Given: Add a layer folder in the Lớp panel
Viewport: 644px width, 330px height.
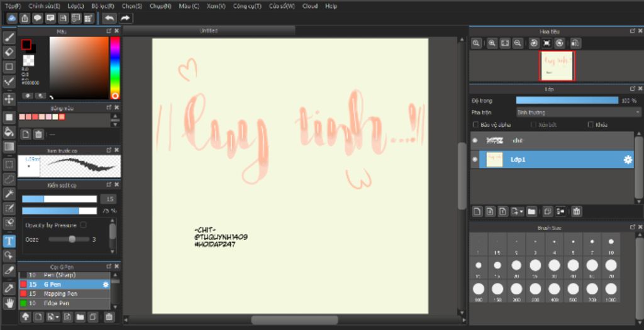Looking at the screenshot, I should click(531, 211).
